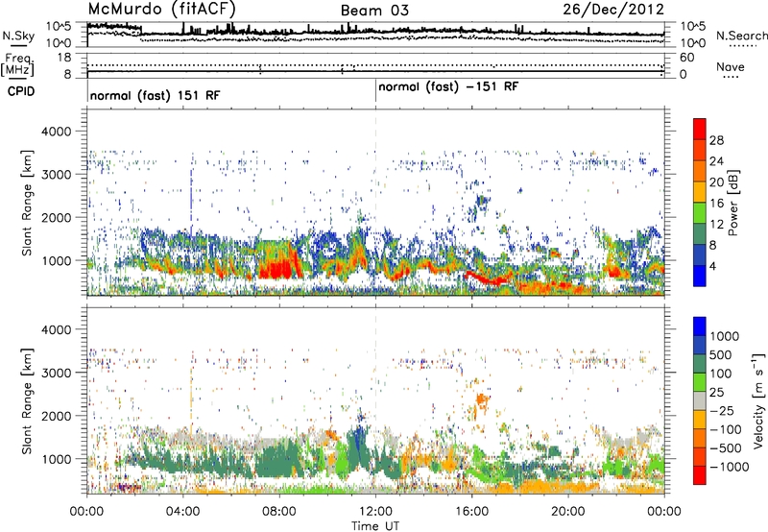Click the frequency axis value 18

[x=64, y=58]
